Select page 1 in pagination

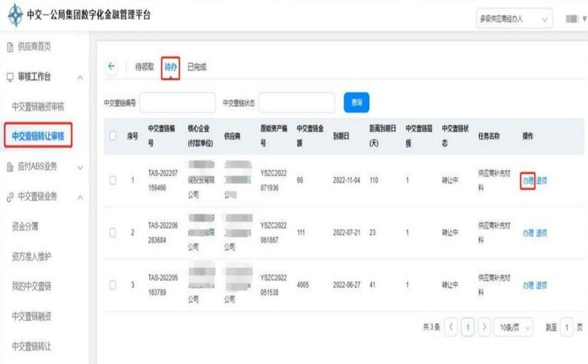(468, 327)
